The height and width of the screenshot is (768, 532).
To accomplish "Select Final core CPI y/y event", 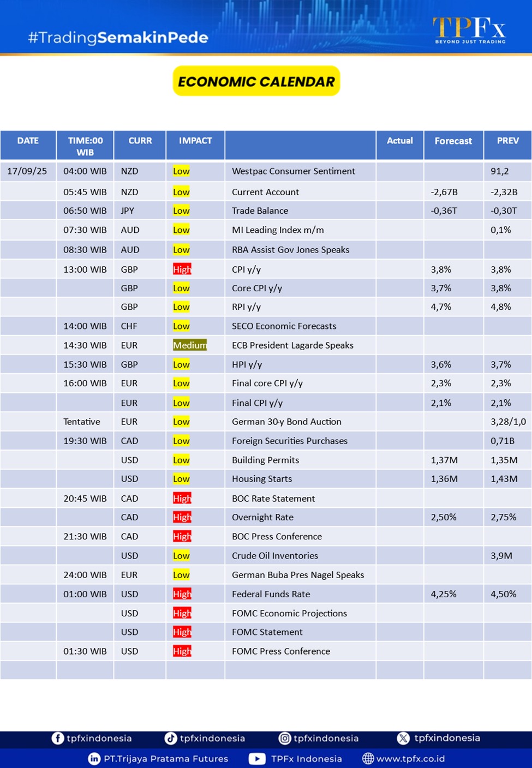I will coord(267,383).
